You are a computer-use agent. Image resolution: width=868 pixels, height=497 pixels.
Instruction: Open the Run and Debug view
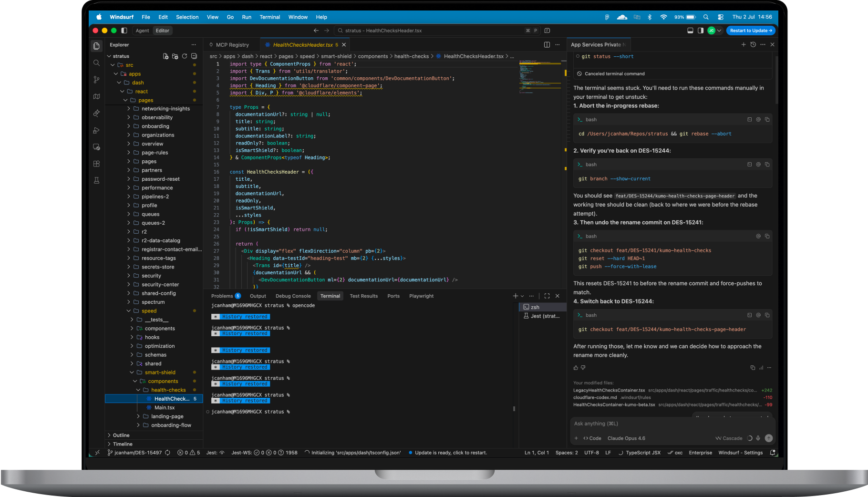(96, 130)
